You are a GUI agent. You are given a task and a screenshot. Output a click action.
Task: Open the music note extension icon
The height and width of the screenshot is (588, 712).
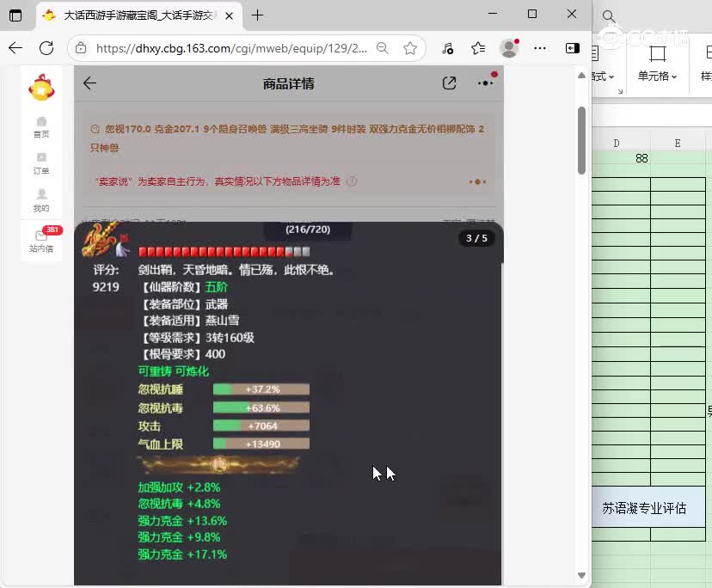click(x=448, y=48)
